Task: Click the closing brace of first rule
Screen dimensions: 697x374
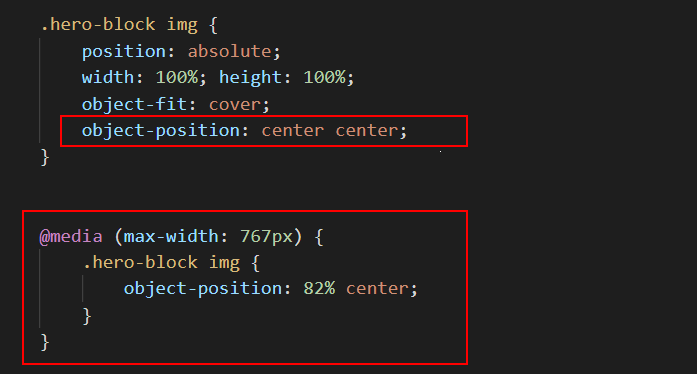Action: point(45,157)
